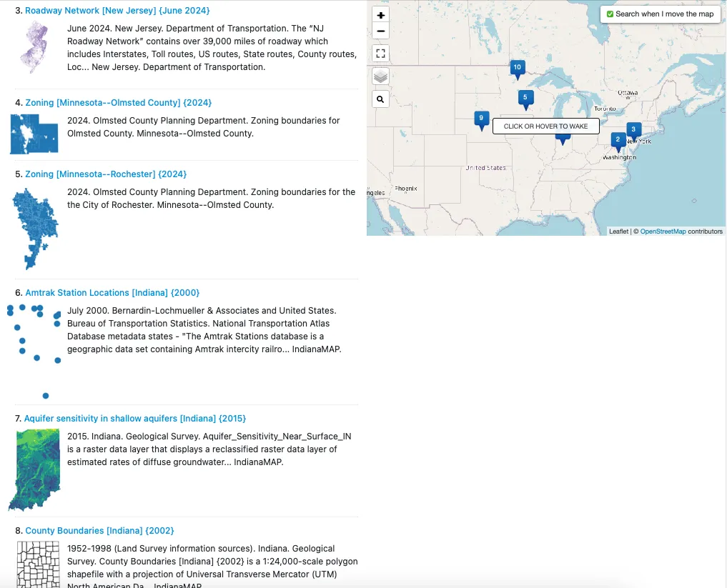Open County Boundaries Indiana 2002 result
The height and width of the screenshot is (588, 727).
pos(99,531)
